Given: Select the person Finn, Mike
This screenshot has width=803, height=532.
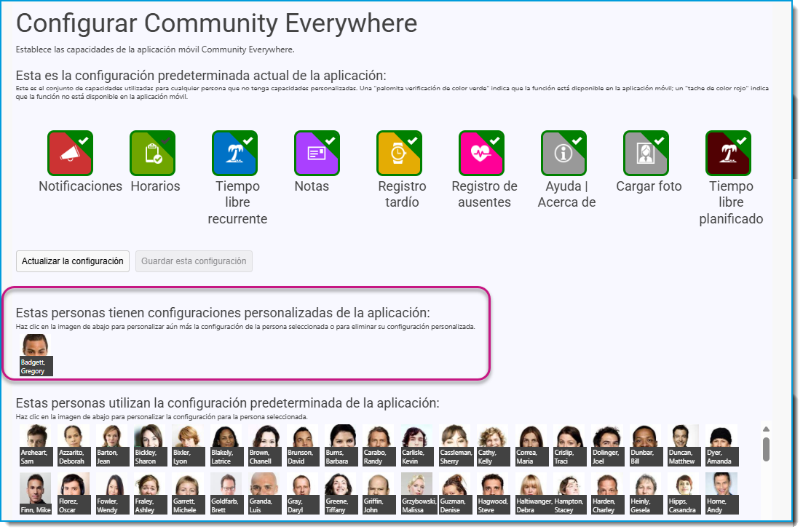Looking at the screenshot, I should 36,493.
